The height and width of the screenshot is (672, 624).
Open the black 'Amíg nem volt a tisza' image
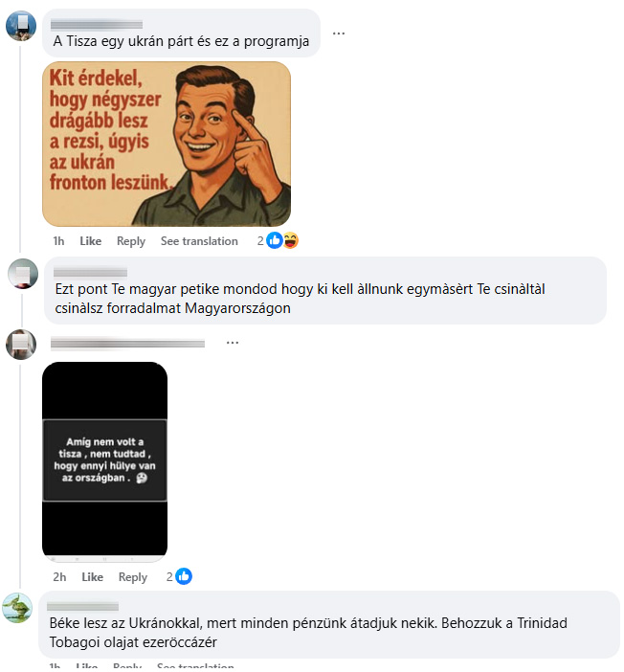[105, 462]
